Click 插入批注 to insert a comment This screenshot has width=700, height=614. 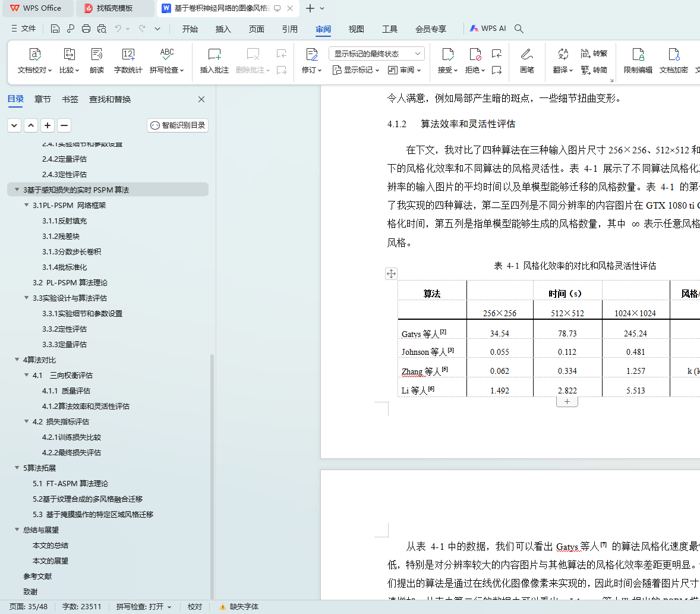coord(215,61)
